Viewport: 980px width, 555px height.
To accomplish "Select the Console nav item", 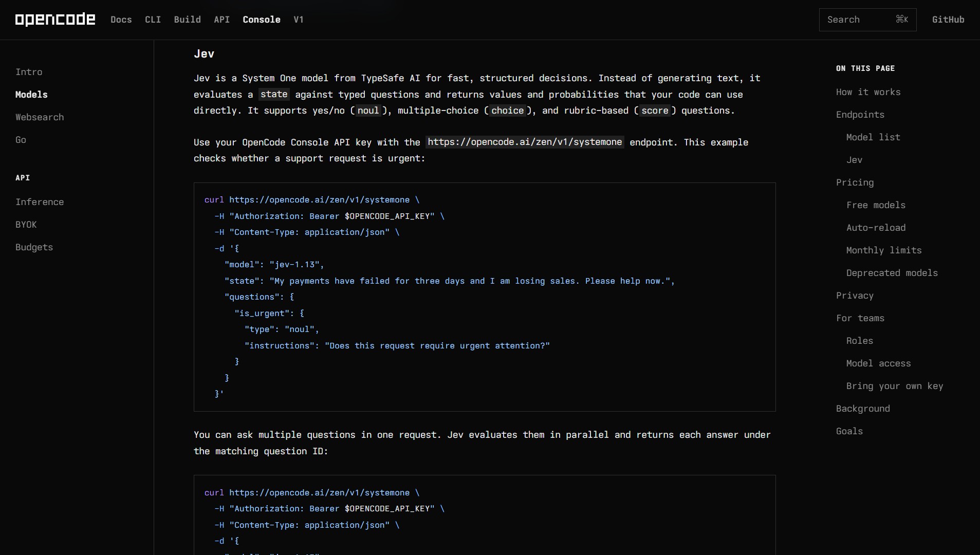I will 262,20.
